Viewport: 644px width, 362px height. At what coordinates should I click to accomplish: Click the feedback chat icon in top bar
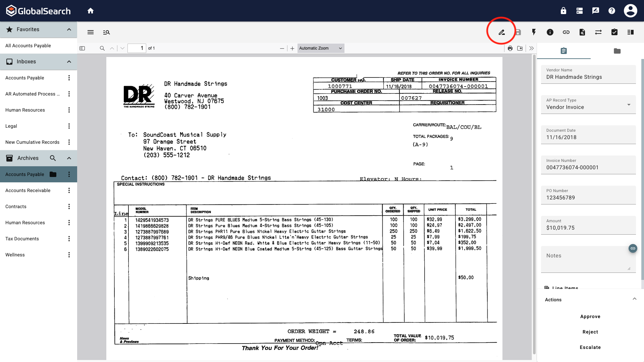coord(595,10)
